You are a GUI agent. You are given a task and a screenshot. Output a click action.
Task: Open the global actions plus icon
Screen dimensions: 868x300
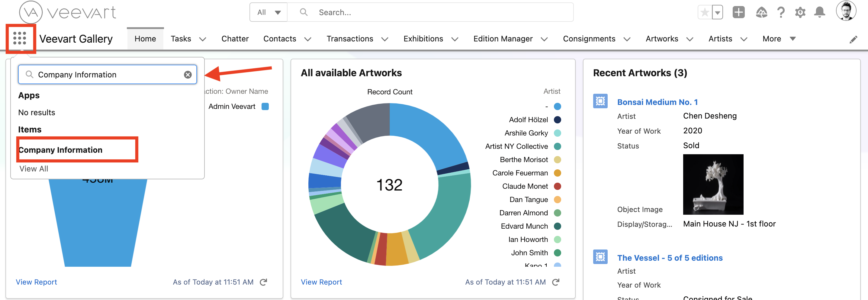tap(738, 12)
